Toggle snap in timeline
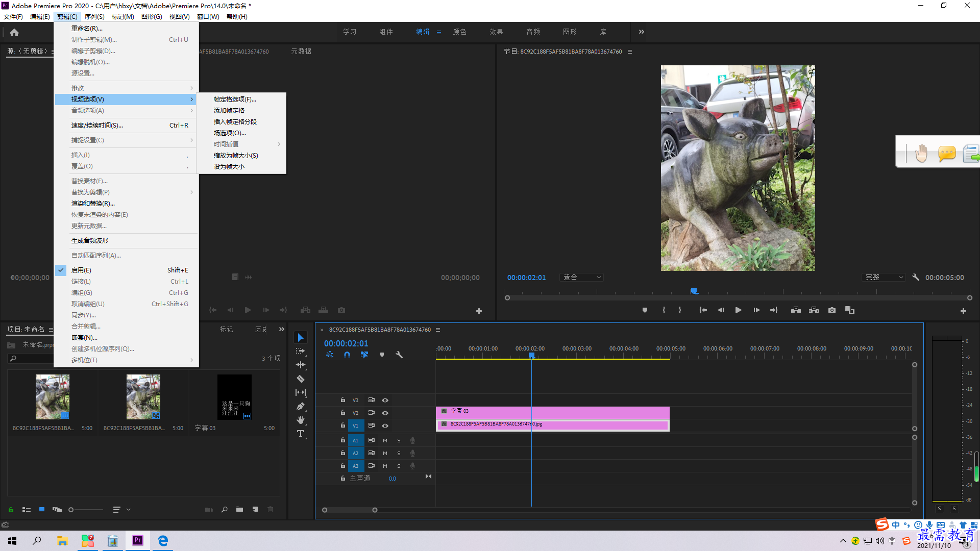 (347, 355)
